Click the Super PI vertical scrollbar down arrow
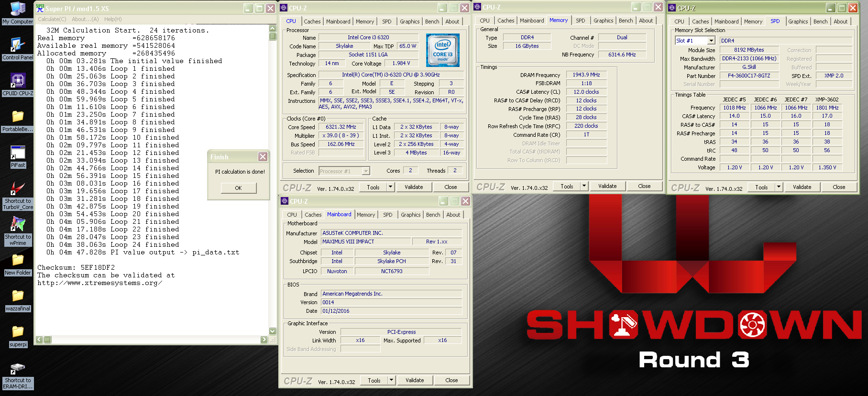The height and width of the screenshot is (396, 868). click(273, 331)
